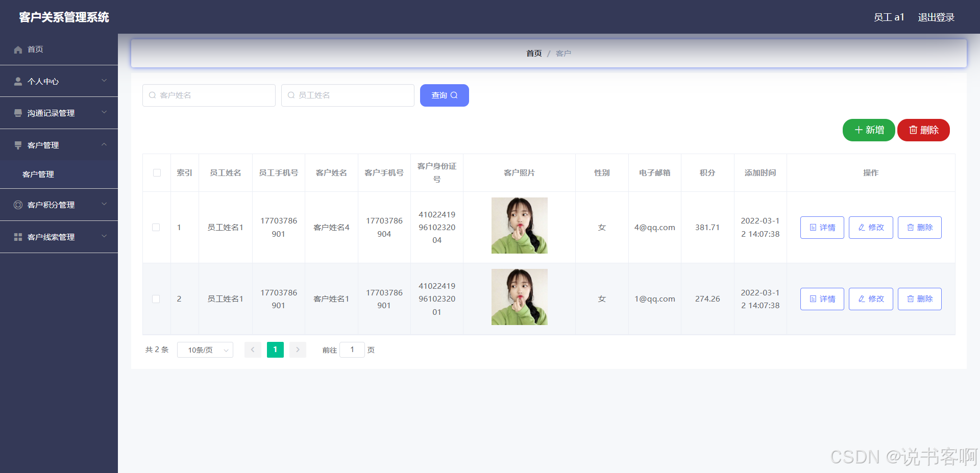
Task: Click the home icon beside 首页 in sidebar
Action: point(18,49)
